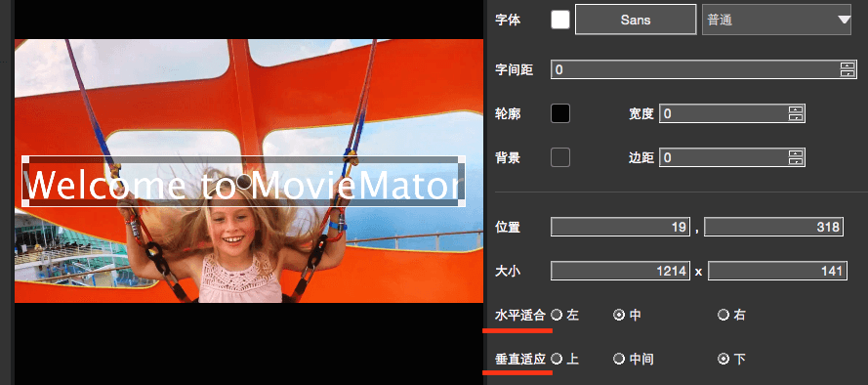This screenshot has height=385, width=868.
Task: Increase 宽度 with the up stepper
Action: [x=796, y=109]
